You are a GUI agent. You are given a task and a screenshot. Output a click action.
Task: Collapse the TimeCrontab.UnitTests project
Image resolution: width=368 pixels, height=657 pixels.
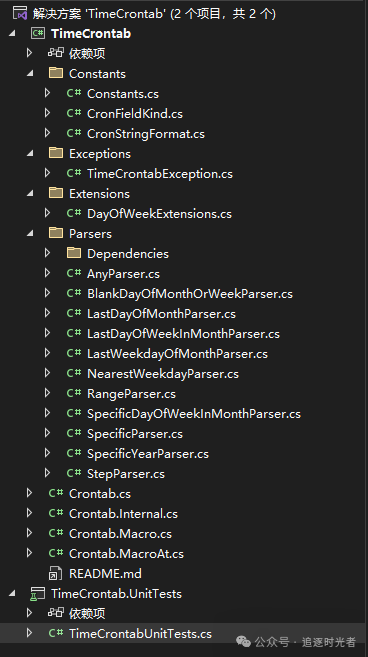click(x=12, y=593)
